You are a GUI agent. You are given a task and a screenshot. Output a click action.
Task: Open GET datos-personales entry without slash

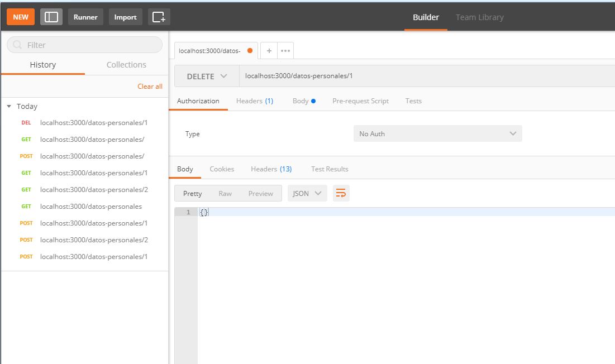85,207
